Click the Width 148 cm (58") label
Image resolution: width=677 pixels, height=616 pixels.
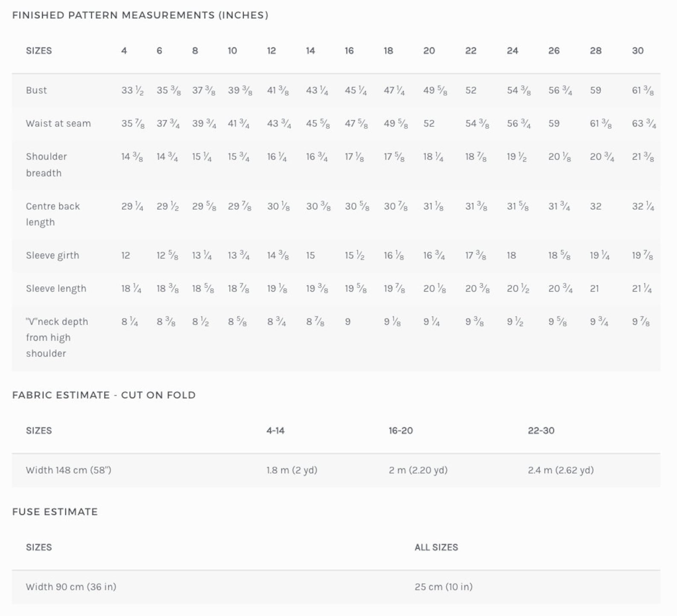69,470
